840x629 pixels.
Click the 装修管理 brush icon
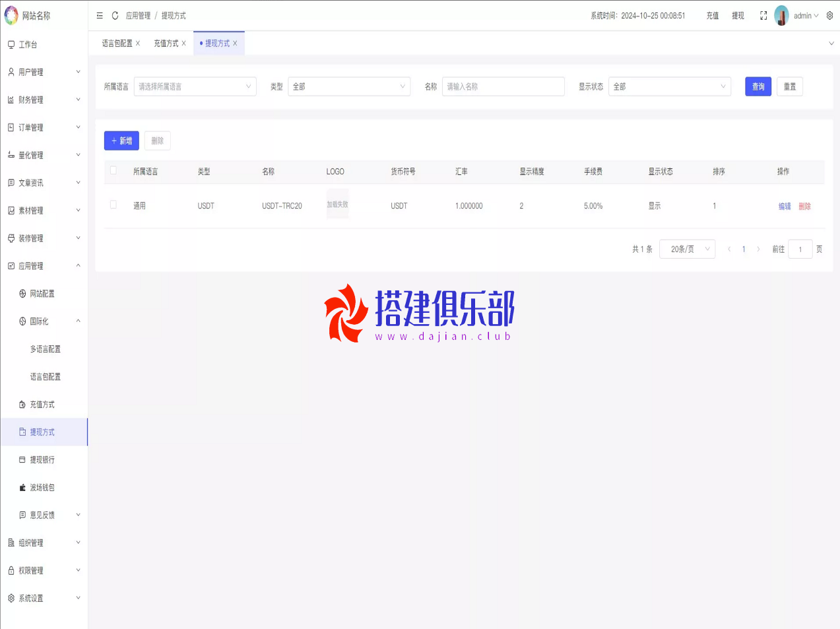coord(11,238)
